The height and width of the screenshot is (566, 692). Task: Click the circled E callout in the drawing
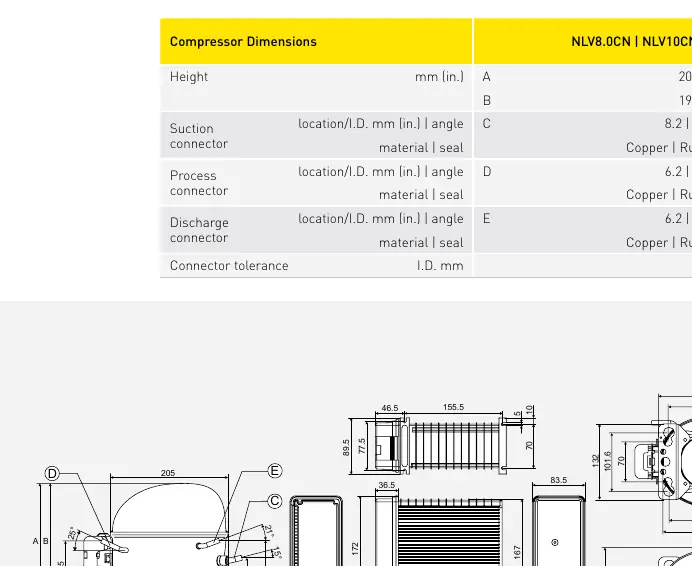(275, 471)
